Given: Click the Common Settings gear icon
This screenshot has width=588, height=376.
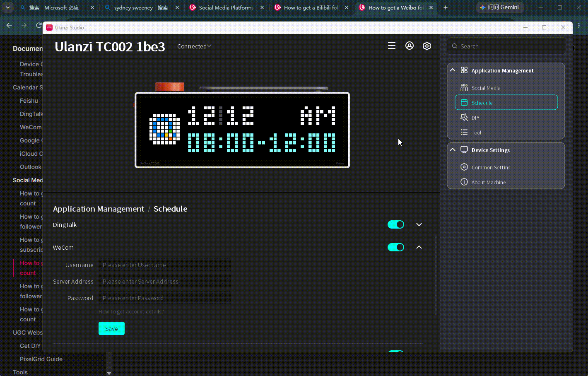Looking at the screenshot, I should [464, 167].
